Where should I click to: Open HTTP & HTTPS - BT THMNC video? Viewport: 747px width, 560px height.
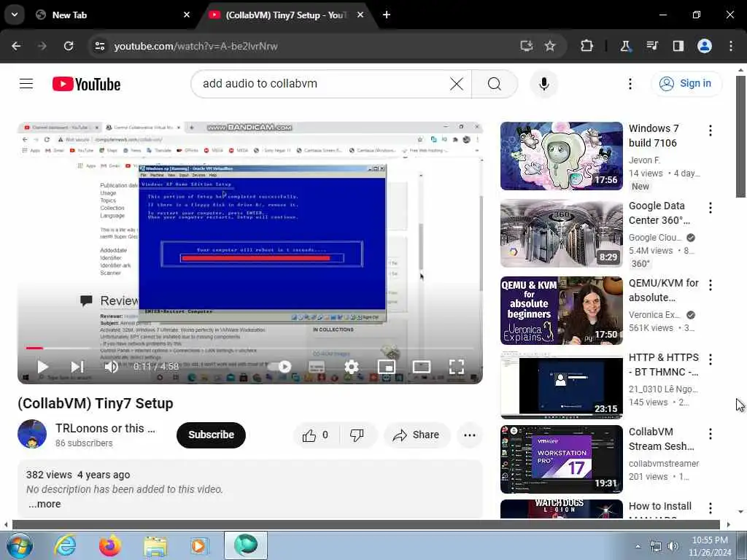click(561, 385)
